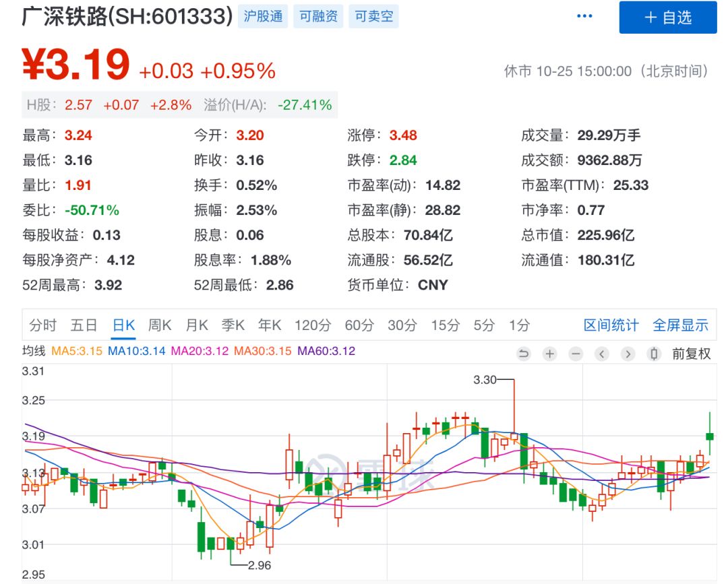Open the three-dot more options menu
728x584 pixels.
click(584, 16)
